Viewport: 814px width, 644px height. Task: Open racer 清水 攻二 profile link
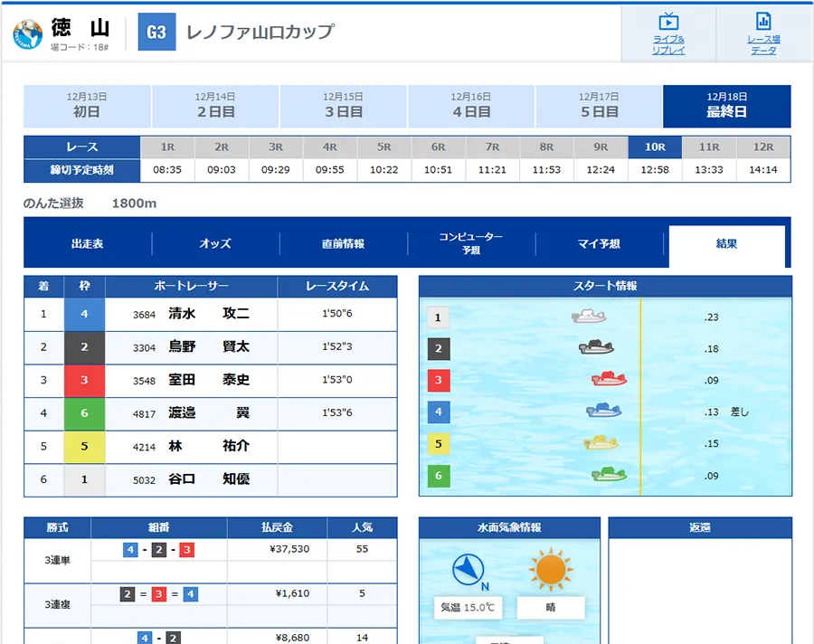(x=209, y=315)
